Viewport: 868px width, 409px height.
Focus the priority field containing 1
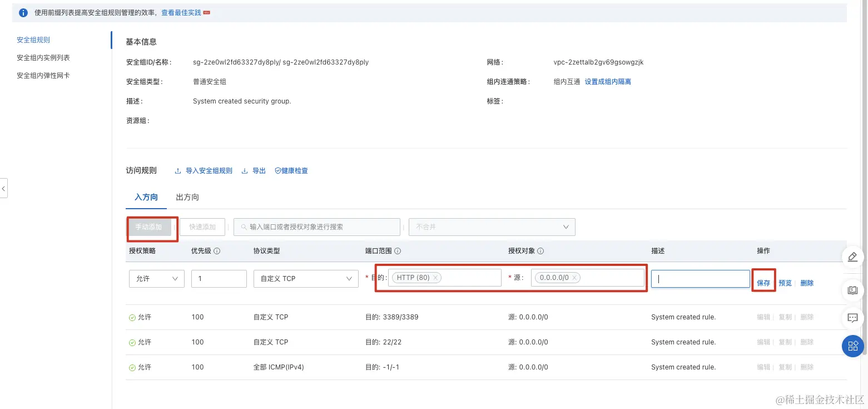(x=219, y=278)
